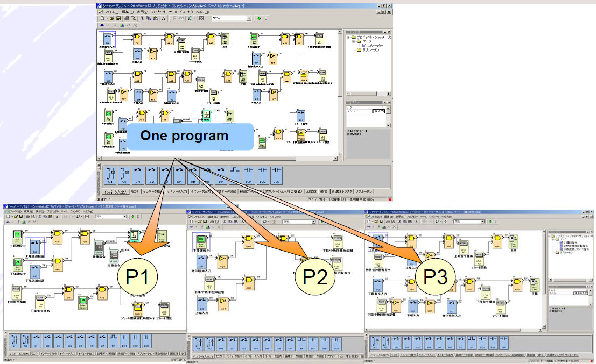Click the P1 window Save icon
Screen dimensions: 596x364
(22, 216)
